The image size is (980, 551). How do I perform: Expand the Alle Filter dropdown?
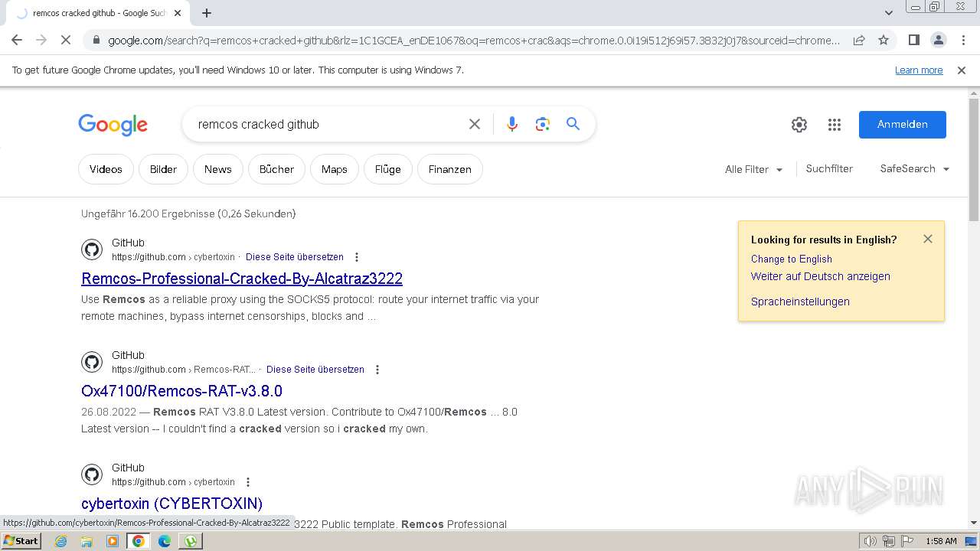pos(754,169)
